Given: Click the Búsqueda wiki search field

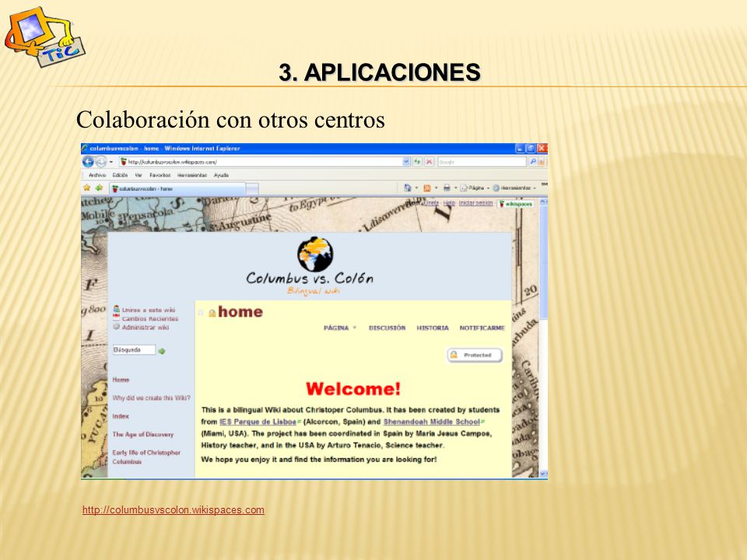Looking at the screenshot, I should click(134, 350).
